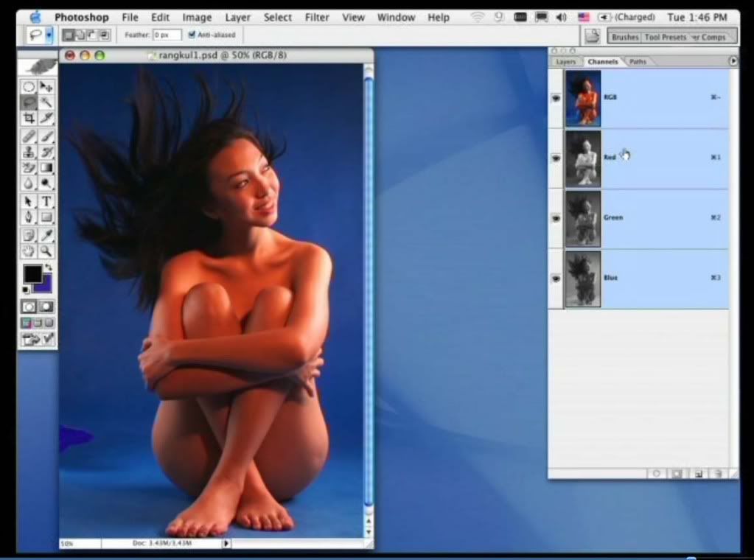Switch to the Layers tab
The height and width of the screenshot is (560, 754).
pyautogui.click(x=566, y=62)
